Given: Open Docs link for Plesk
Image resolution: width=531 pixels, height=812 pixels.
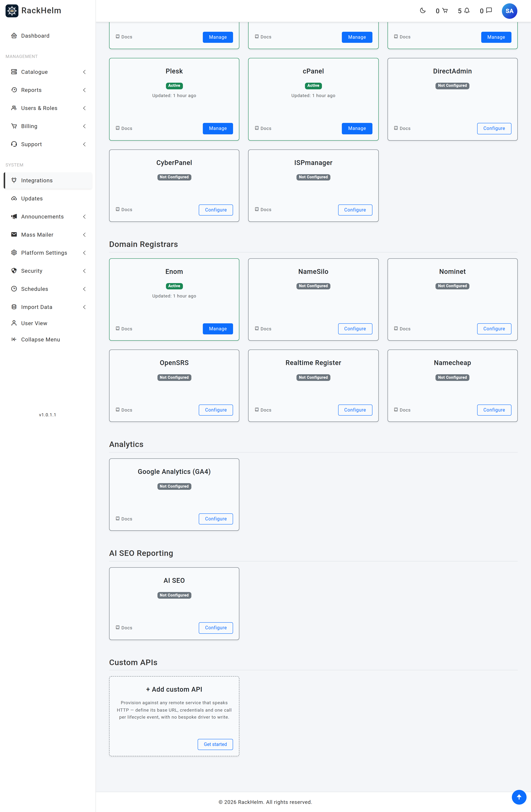Looking at the screenshot, I should [124, 128].
